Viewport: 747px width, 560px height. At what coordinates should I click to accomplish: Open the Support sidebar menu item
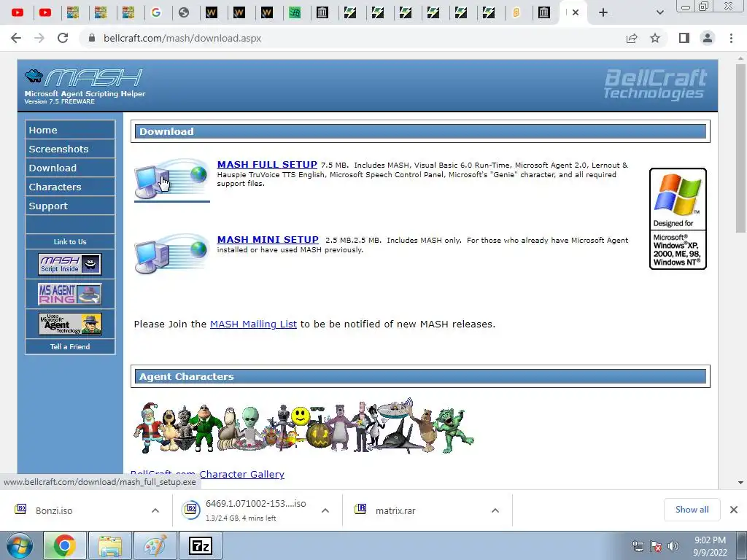pos(70,206)
